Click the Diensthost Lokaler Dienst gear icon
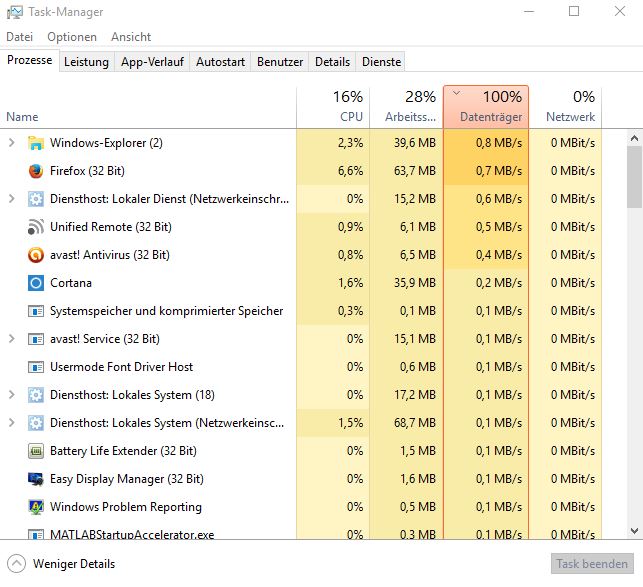The image size is (643, 587). click(x=36, y=199)
